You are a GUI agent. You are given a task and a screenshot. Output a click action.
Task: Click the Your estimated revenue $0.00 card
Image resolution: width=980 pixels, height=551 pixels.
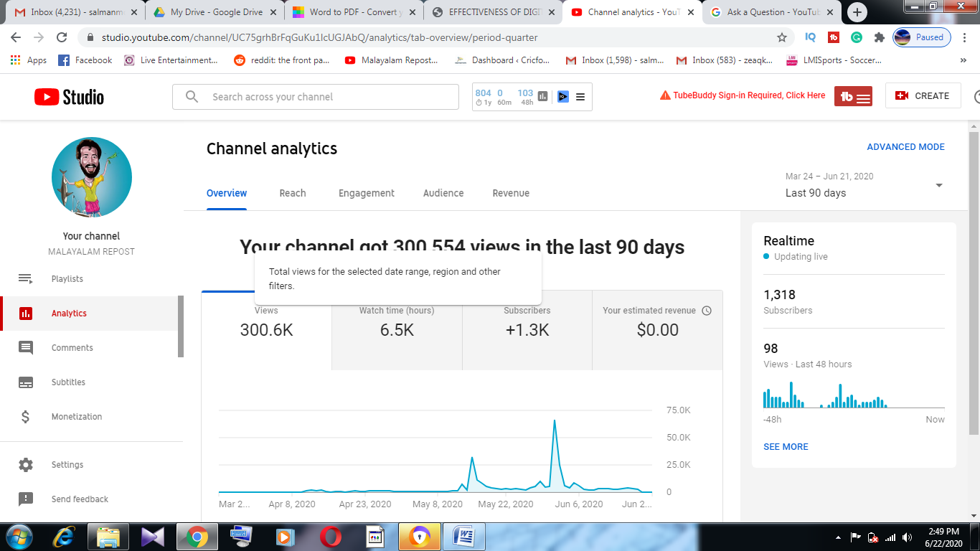point(657,330)
